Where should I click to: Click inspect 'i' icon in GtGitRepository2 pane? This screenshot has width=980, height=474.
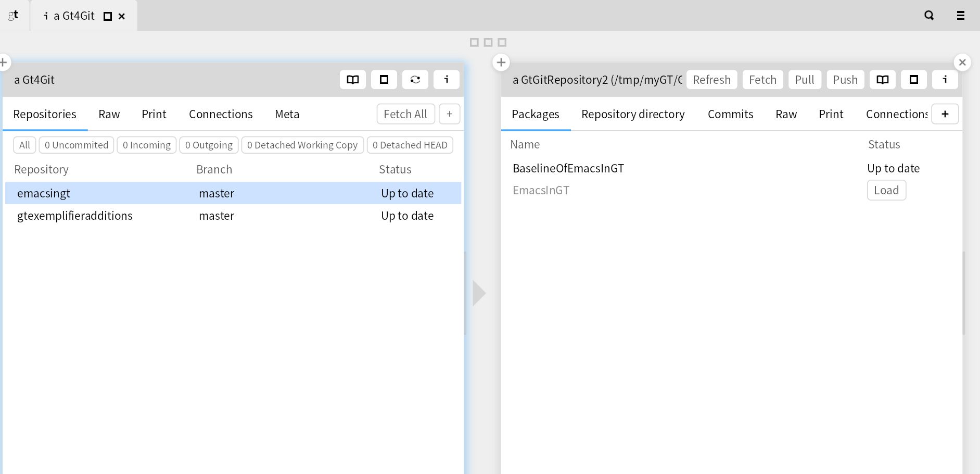(x=945, y=80)
